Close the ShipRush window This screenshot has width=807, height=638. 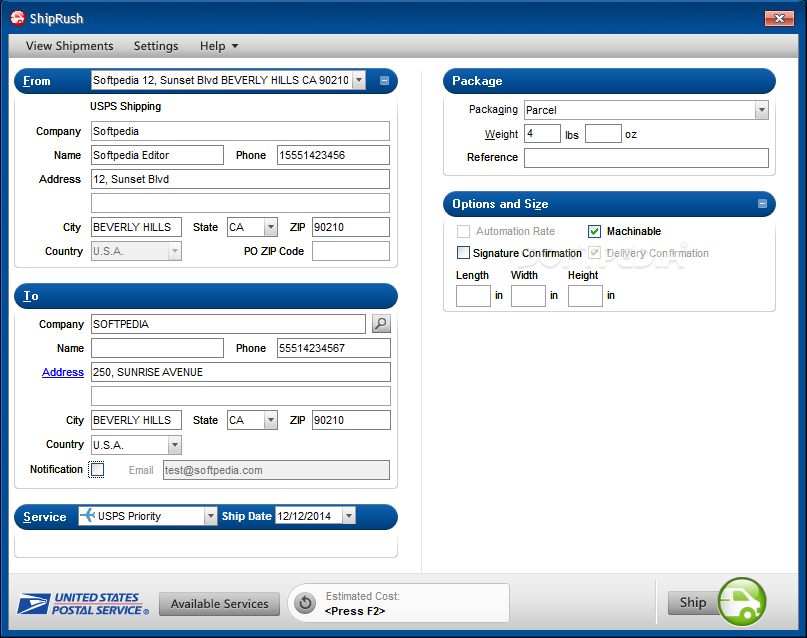pos(779,19)
